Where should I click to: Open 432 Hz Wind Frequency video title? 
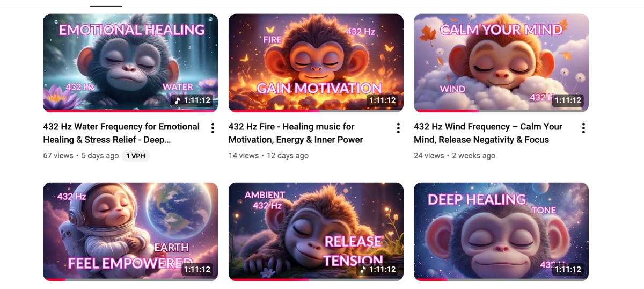pos(488,133)
